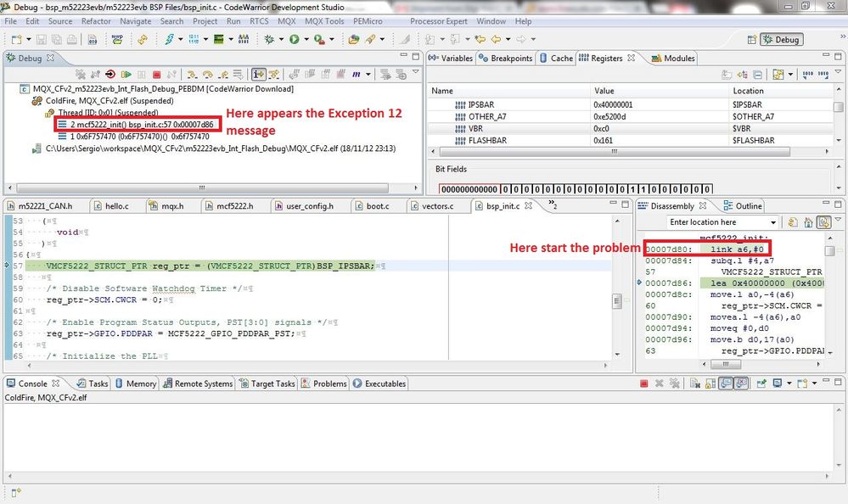848x504 pixels.
Task: Toggle Link with Active Debug Context in Disassembly
Action: pyautogui.click(x=823, y=221)
